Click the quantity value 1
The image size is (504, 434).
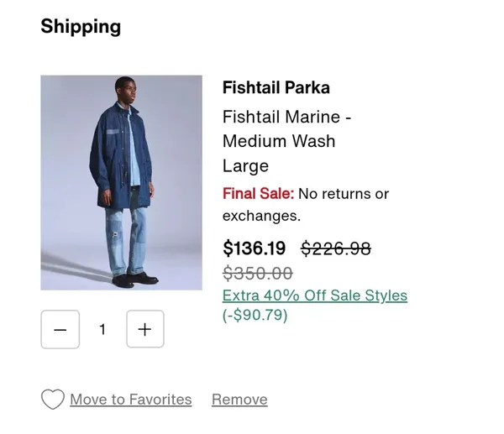click(x=102, y=329)
